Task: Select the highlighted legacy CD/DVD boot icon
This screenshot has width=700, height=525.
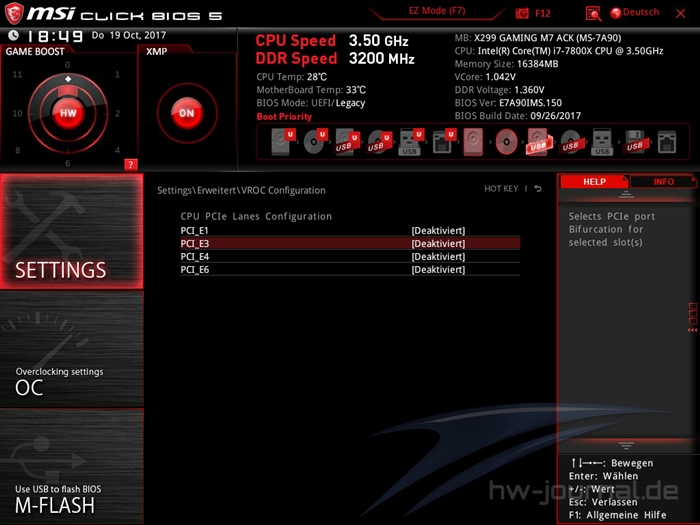Action: click(506, 142)
